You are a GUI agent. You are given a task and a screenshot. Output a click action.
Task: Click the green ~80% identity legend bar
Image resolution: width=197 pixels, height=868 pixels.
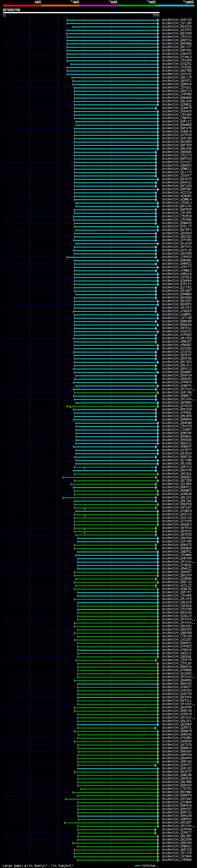137,6
